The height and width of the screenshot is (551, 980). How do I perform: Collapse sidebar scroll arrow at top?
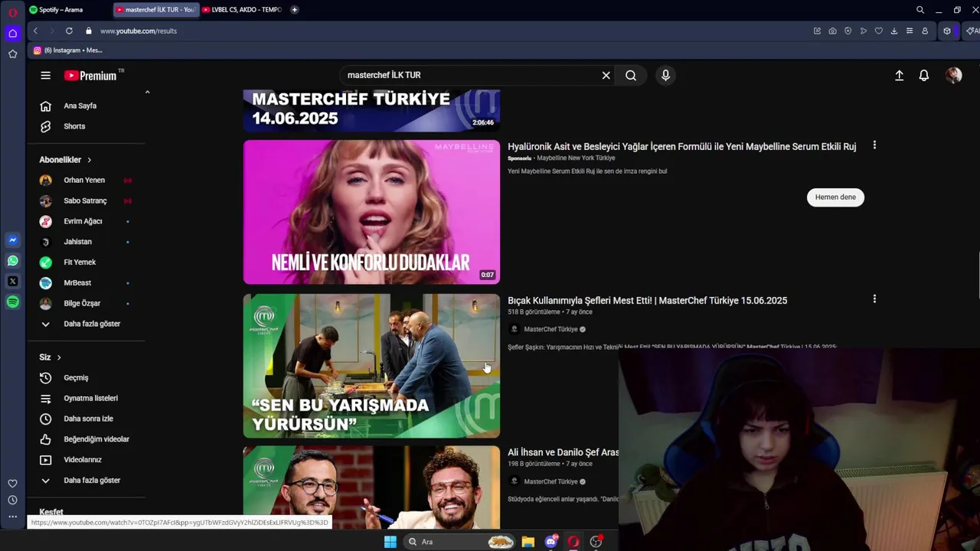(147, 92)
